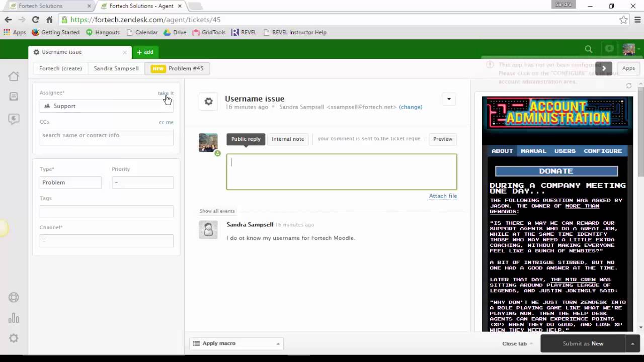This screenshot has height=362, width=644.
Task: Open the Type dropdown showing Problem
Action: point(70,183)
